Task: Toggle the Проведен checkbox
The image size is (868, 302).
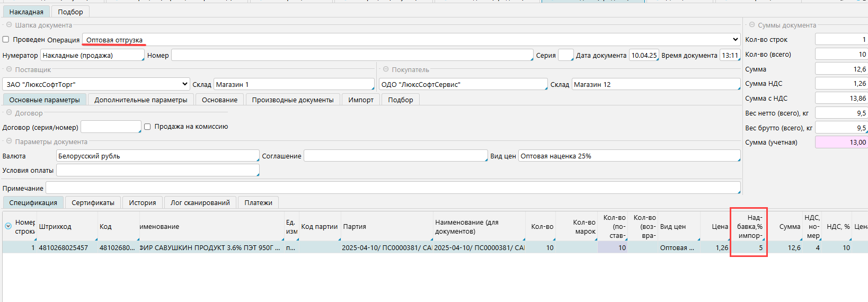Action: coord(6,40)
